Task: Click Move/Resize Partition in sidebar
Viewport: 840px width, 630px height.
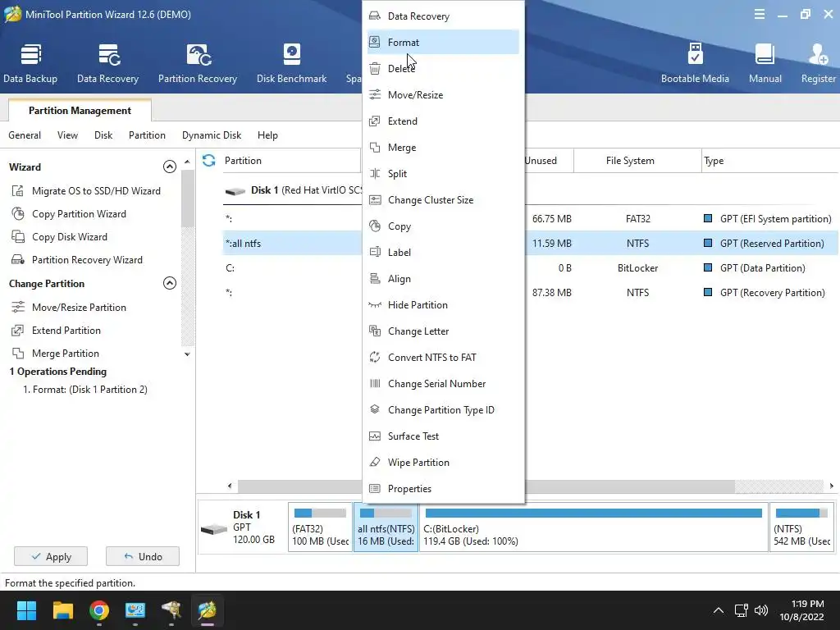Action: tap(69, 308)
